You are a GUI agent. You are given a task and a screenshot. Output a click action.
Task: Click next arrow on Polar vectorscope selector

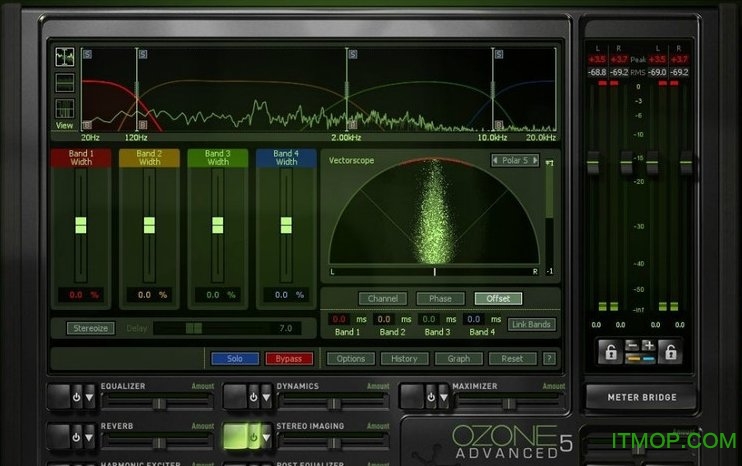tap(535, 160)
